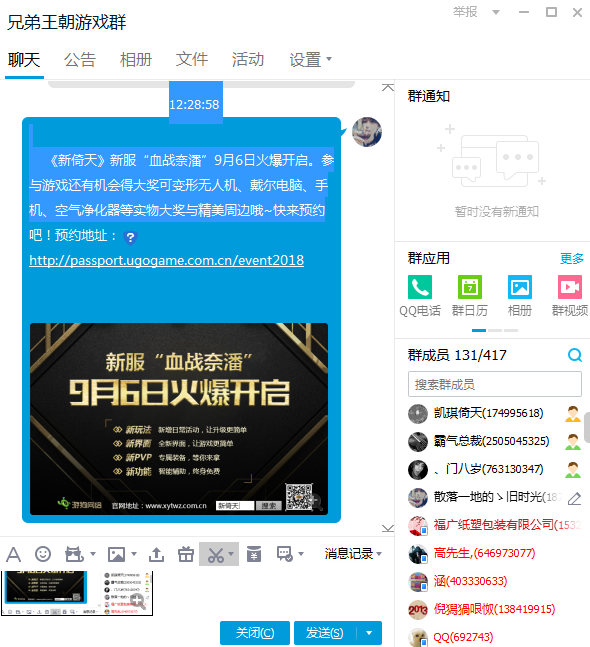590x647 pixels.
Task: Select the member ending in (138419915)
Action: pos(494,609)
